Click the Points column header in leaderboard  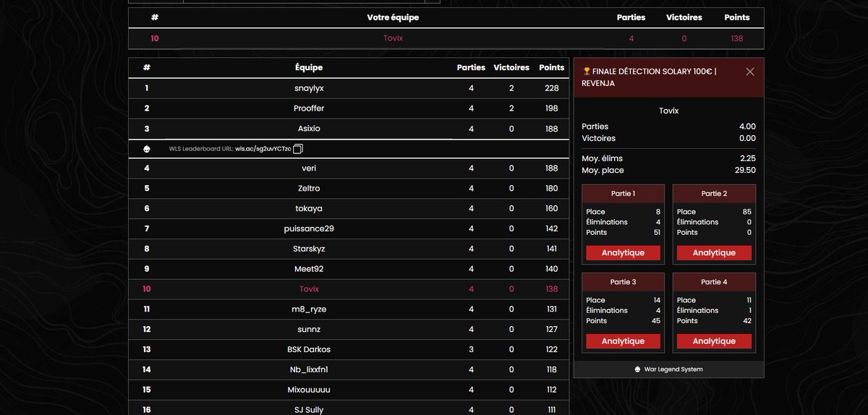point(552,68)
